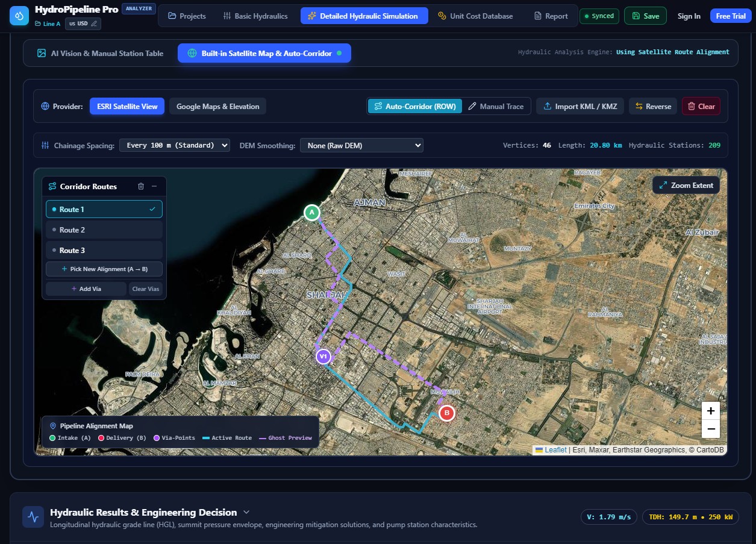Start the Free Trial
The image size is (756, 544).
click(x=731, y=16)
